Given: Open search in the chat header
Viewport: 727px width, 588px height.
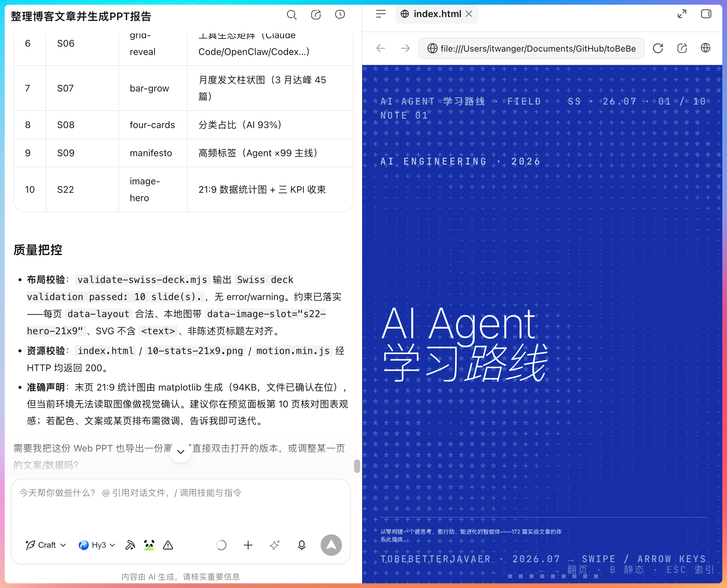Looking at the screenshot, I should 291,15.
